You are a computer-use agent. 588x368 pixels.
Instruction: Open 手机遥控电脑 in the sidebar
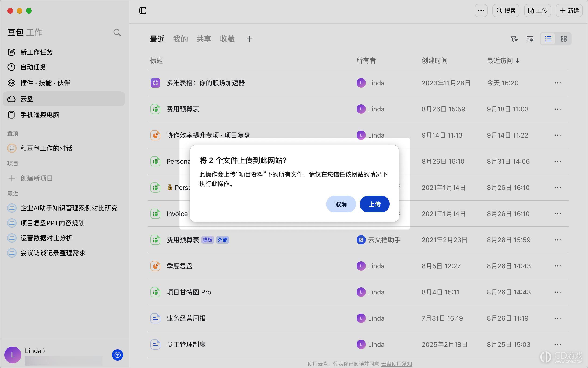click(64, 115)
